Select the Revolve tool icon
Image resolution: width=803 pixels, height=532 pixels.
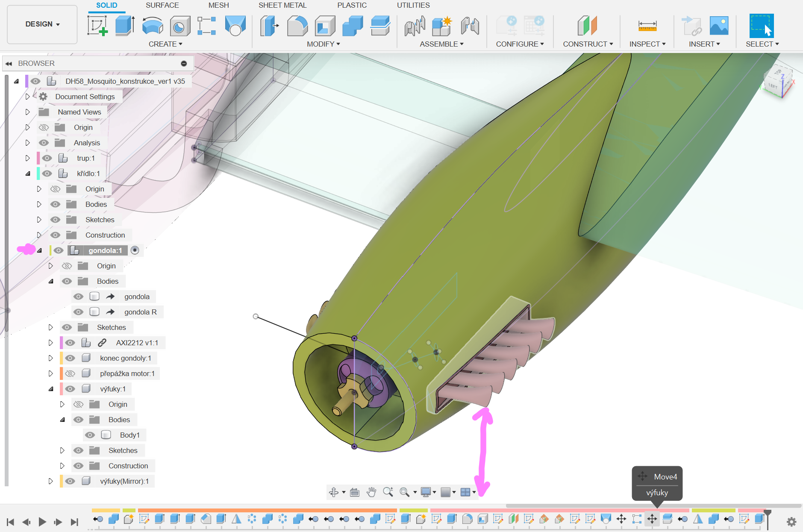click(153, 26)
